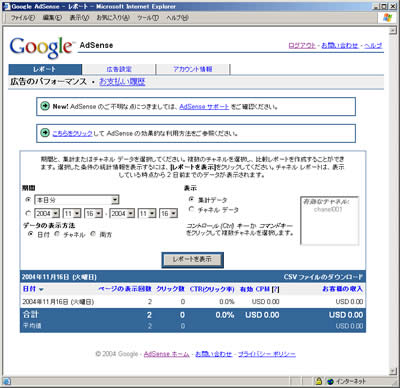
Task: Click the Internet Explorer page icon in the title bar
Action: [x=6, y=6]
